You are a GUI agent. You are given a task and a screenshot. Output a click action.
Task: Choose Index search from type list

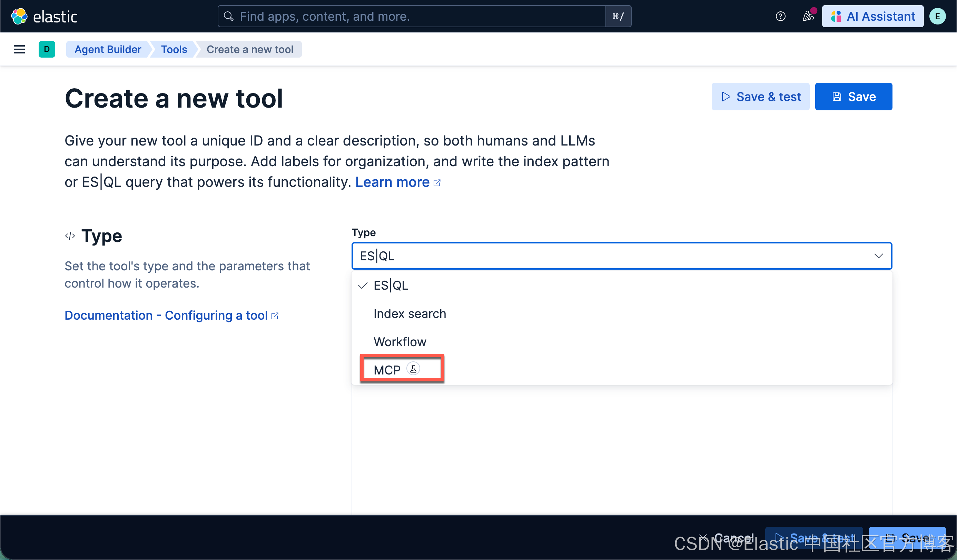pyautogui.click(x=410, y=313)
